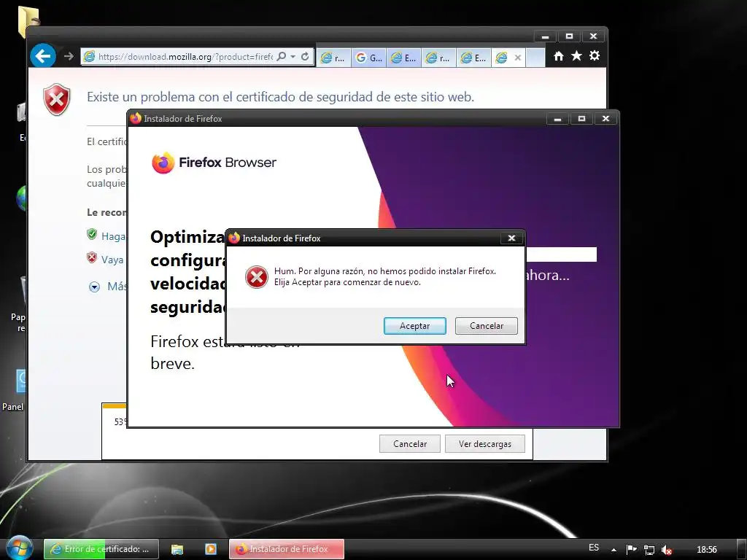This screenshot has height=560, width=747.
Task: Click the muted volume tray icon
Action: 667,550
